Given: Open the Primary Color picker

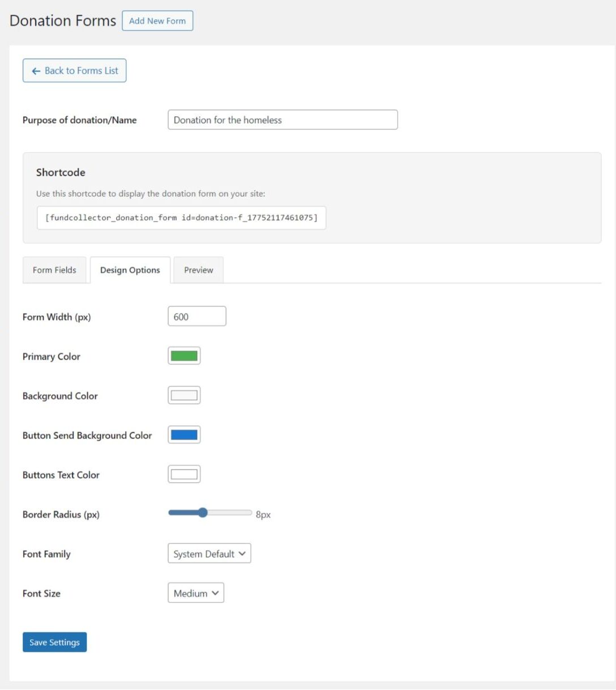Looking at the screenshot, I should pyautogui.click(x=183, y=355).
